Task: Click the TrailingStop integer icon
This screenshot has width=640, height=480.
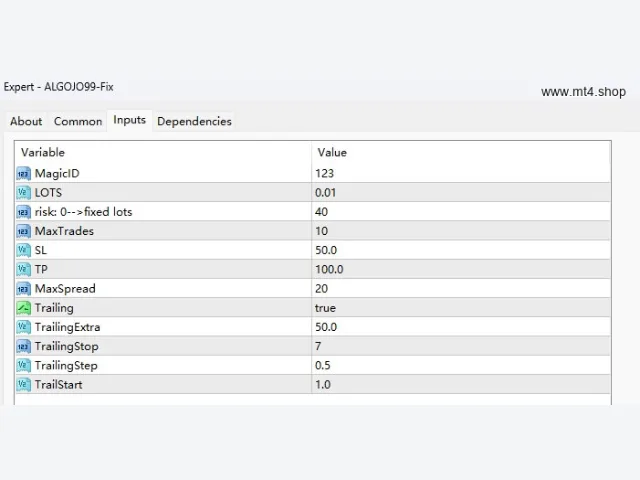Action: click(23, 346)
